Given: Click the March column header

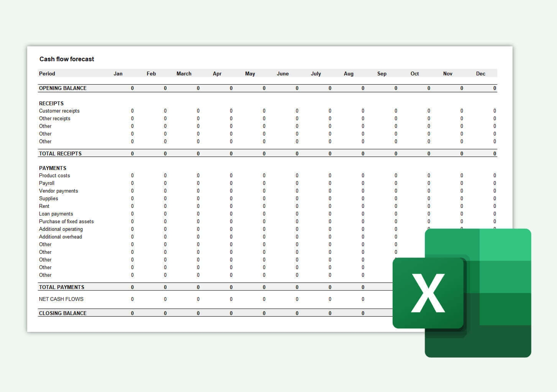Looking at the screenshot, I should click(x=184, y=73).
